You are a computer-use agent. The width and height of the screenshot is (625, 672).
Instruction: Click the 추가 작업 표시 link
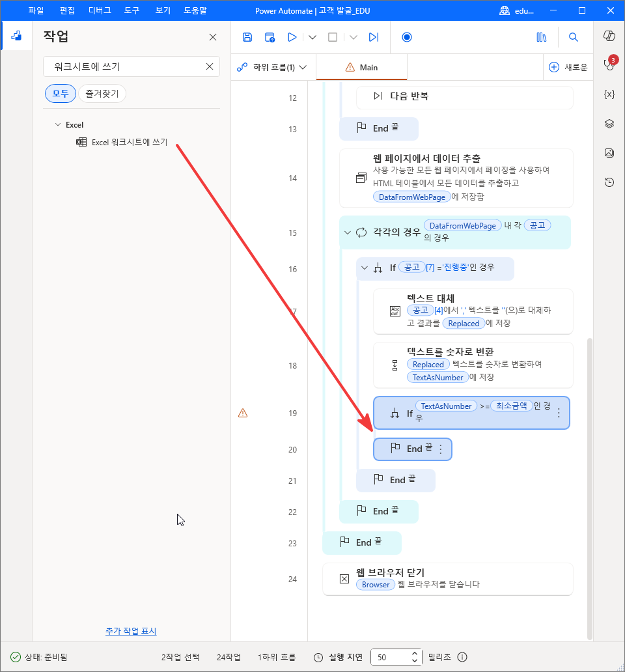pyautogui.click(x=131, y=631)
